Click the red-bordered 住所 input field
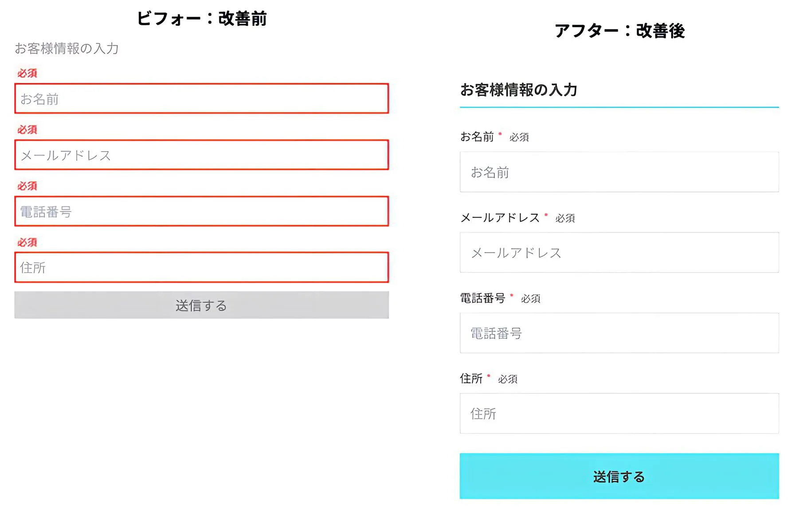This screenshot has height=532, width=811. tap(201, 267)
